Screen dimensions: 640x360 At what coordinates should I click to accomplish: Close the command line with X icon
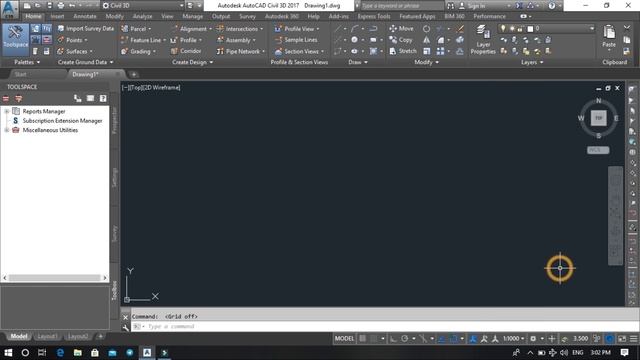[x=125, y=317]
